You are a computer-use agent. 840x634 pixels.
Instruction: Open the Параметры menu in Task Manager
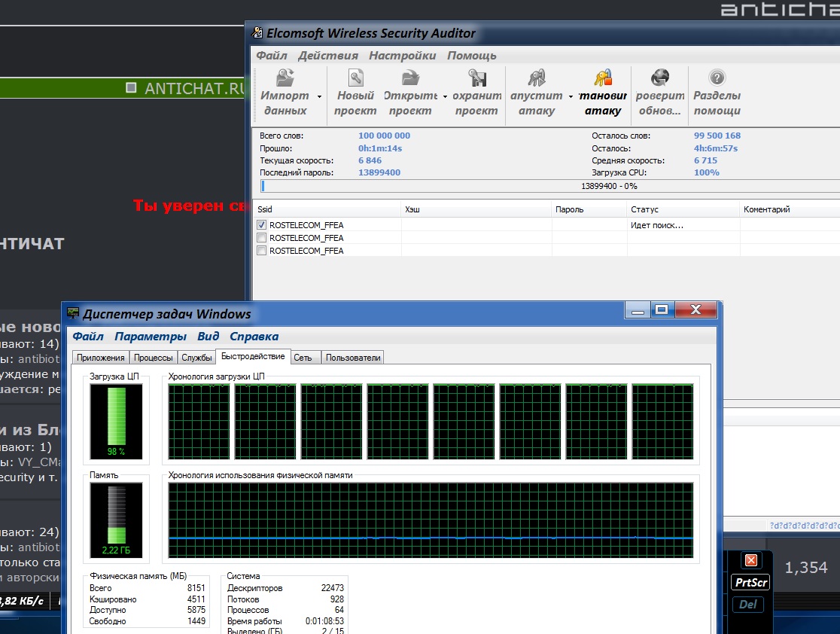pyautogui.click(x=151, y=337)
